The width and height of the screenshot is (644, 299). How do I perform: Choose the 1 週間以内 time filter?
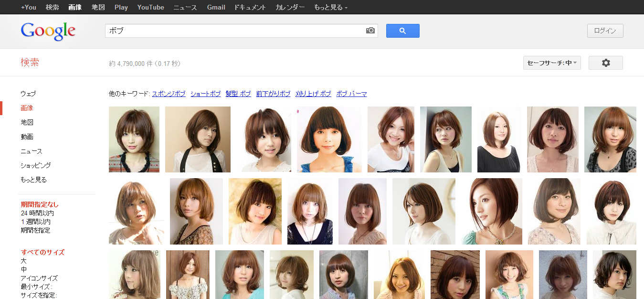pos(36,222)
